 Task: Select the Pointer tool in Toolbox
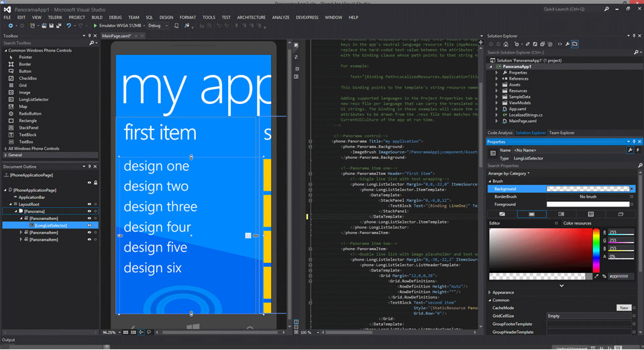[25, 57]
